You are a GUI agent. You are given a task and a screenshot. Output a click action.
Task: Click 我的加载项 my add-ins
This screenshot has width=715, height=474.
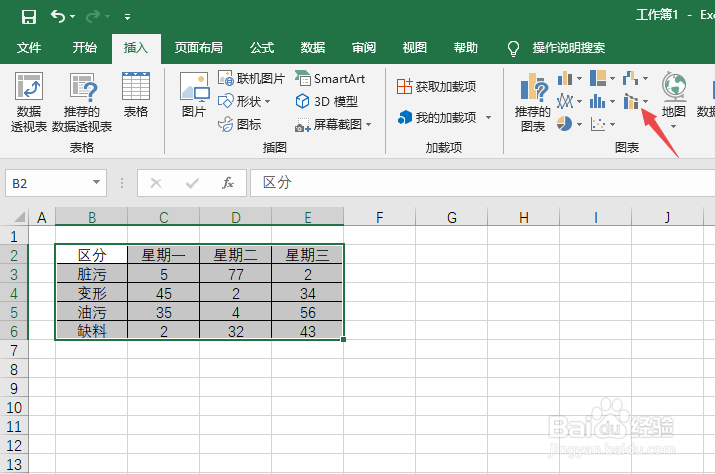pos(437,118)
